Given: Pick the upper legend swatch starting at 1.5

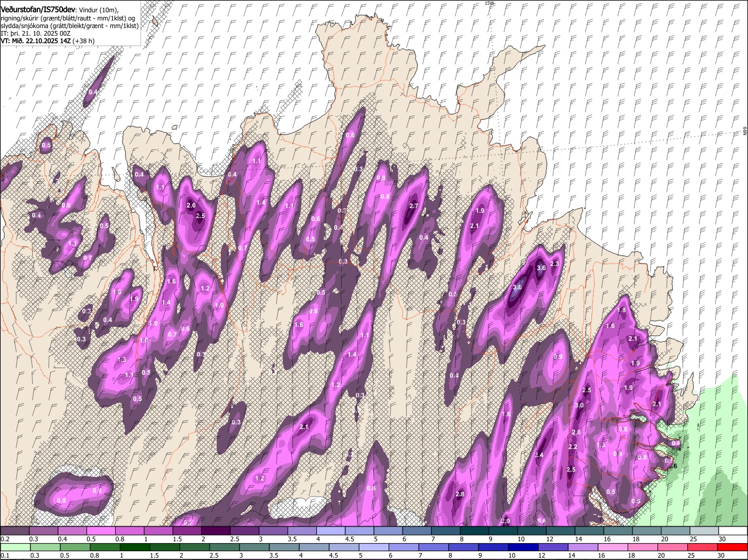Looking at the screenshot, I should click(188, 531).
